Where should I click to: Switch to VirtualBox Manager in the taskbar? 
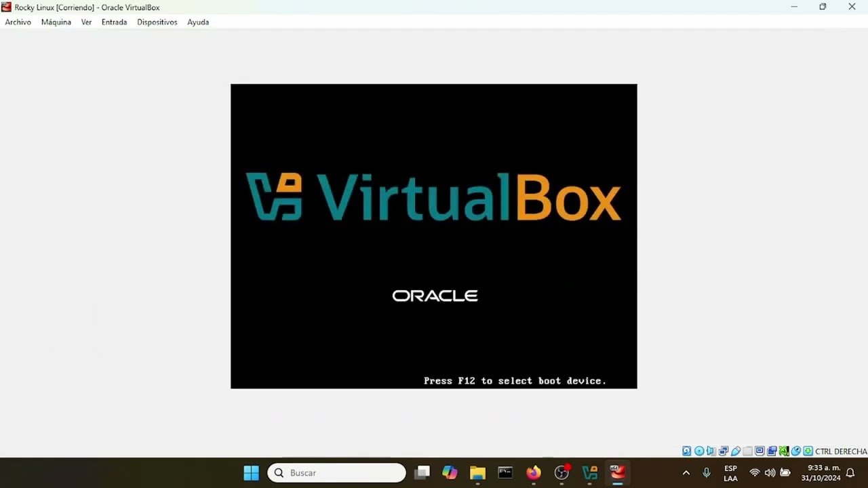pos(590,472)
